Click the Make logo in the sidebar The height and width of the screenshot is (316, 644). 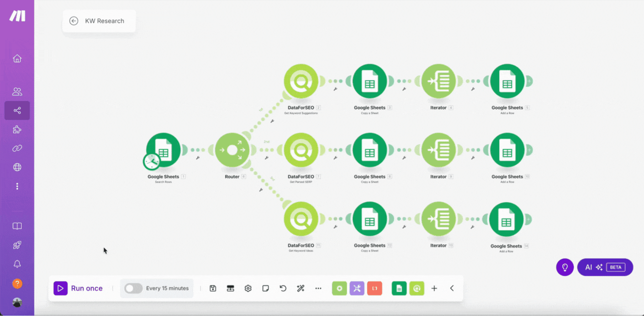(17, 16)
